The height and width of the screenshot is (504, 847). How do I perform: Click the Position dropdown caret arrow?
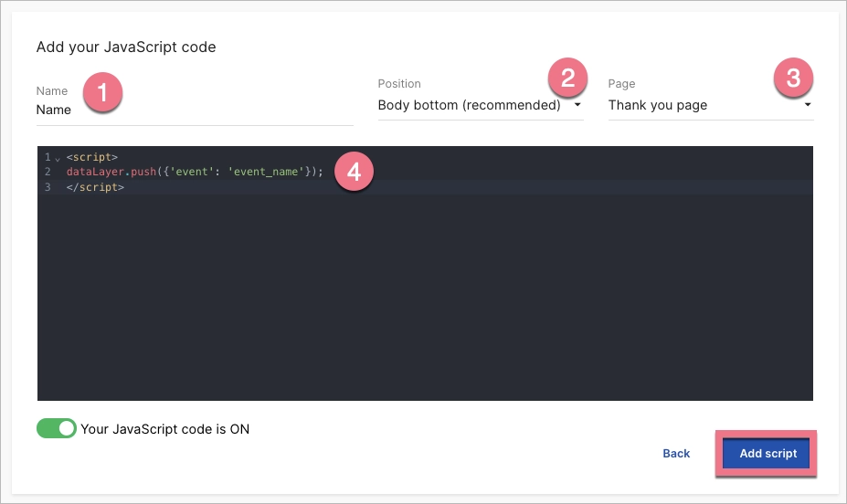point(577,105)
